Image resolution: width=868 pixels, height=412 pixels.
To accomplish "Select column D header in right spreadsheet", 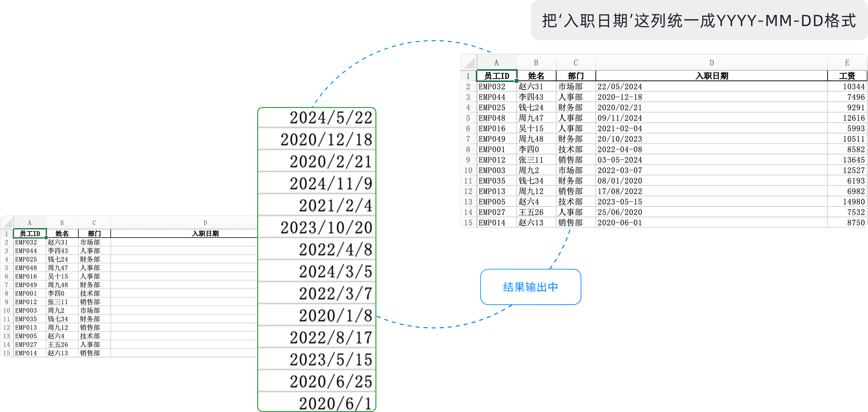I will tap(711, 63).
